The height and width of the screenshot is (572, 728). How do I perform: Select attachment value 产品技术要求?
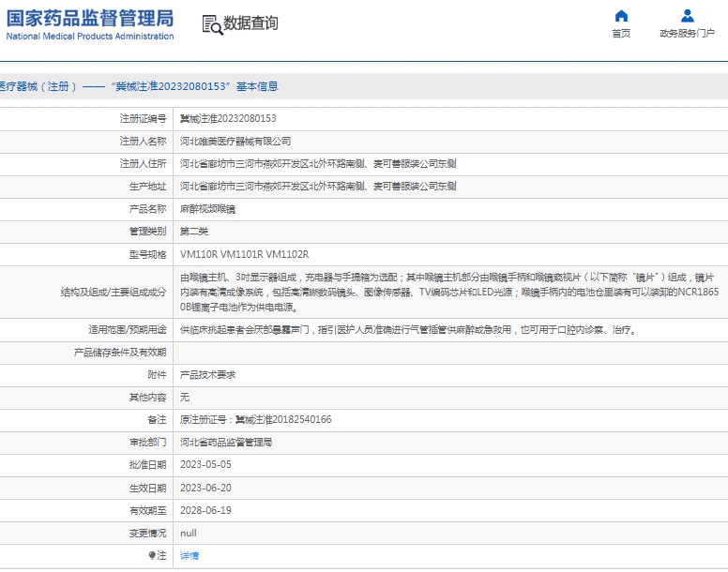tap(207, 375)
